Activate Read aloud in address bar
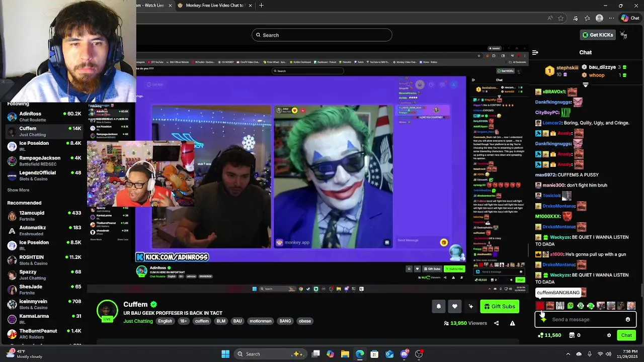 (x=549, y=18)
